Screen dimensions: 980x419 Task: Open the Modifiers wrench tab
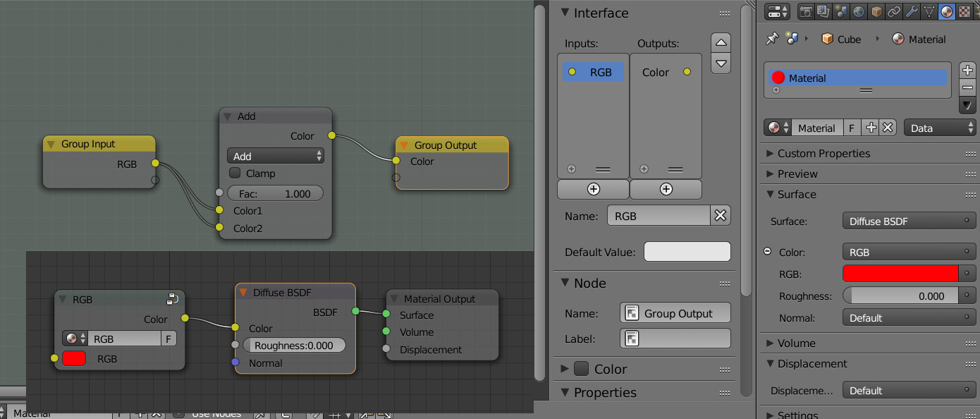[912, 11]
